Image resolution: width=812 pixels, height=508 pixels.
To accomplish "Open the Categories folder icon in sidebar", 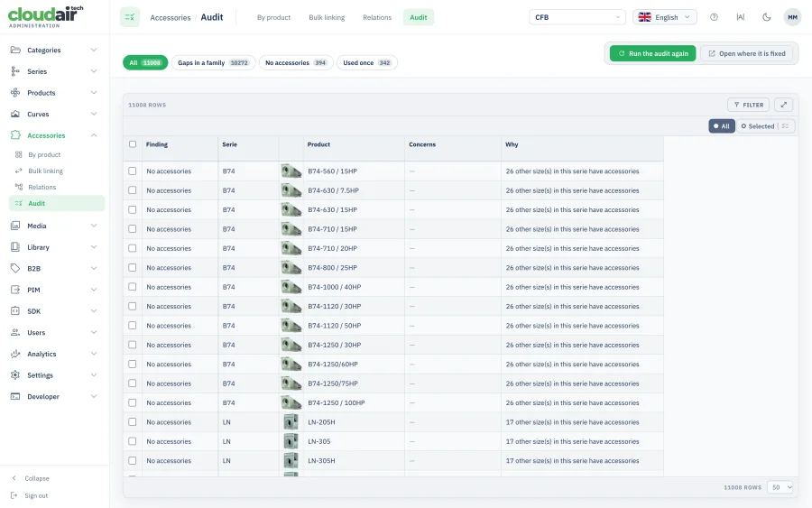I will [15, 50].
